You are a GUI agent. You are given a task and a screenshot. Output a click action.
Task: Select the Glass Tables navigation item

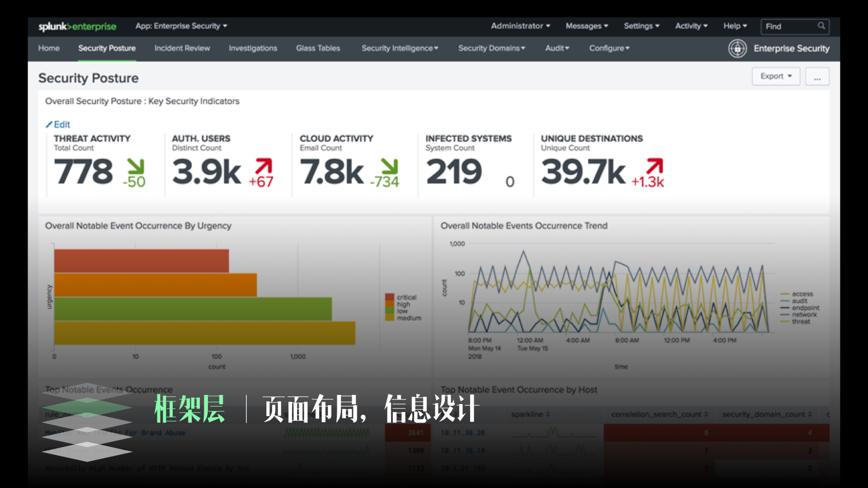pos(318,48)
